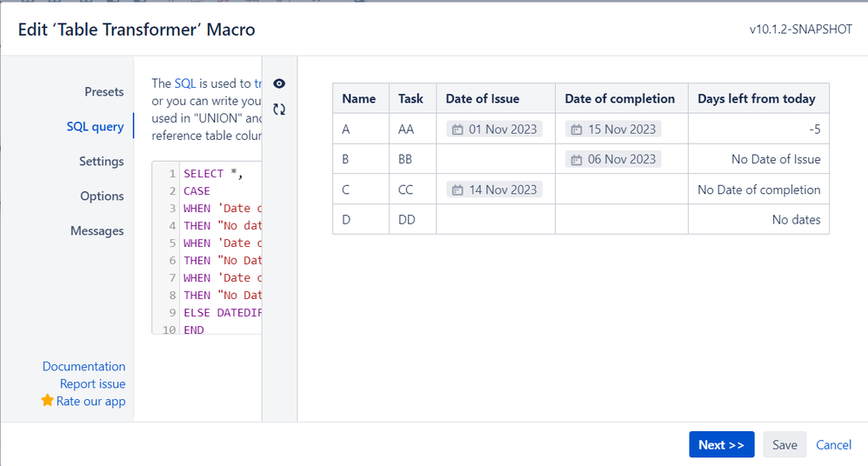The image size is (868, 466).
Task: Cancel the macro editing
Action: pos(834,444)
